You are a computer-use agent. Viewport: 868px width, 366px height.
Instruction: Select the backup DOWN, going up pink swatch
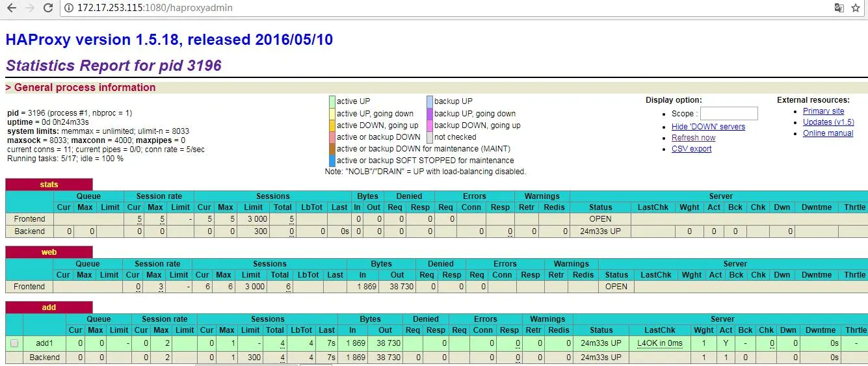(430, 125)
